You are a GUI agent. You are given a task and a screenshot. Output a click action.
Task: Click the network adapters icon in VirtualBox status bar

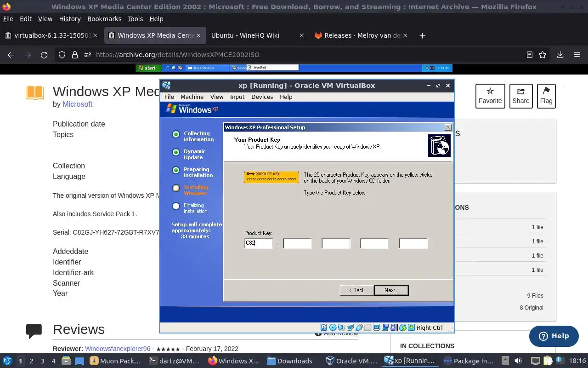350,328
